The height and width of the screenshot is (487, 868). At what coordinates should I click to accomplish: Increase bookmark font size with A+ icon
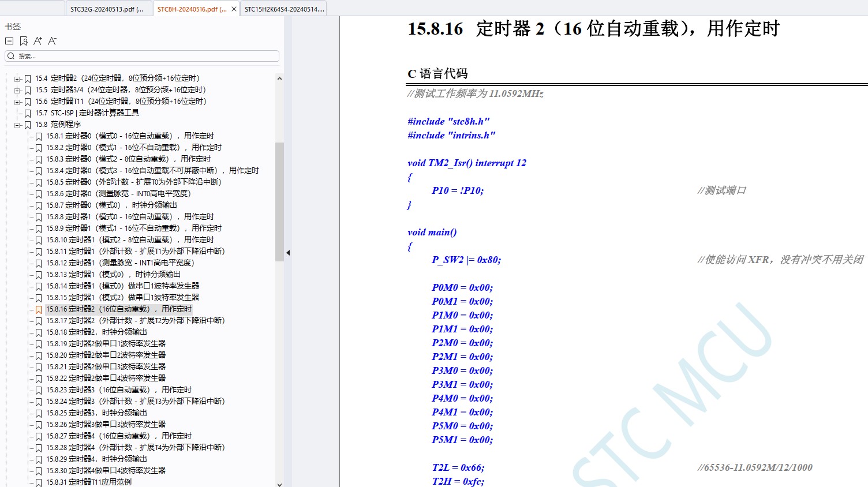click(38, 41)
